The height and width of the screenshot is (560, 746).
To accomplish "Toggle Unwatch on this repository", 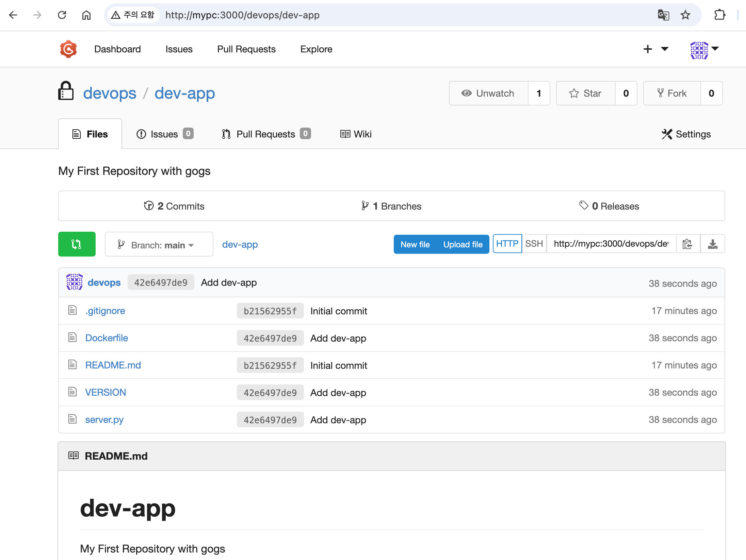I will (x=488, y=93).
